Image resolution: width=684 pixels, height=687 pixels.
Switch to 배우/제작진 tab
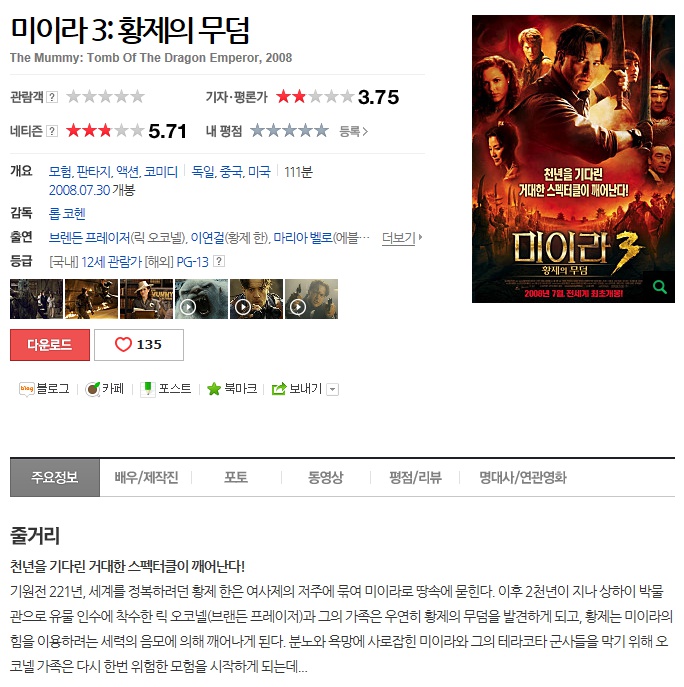(x=146, y=477)
